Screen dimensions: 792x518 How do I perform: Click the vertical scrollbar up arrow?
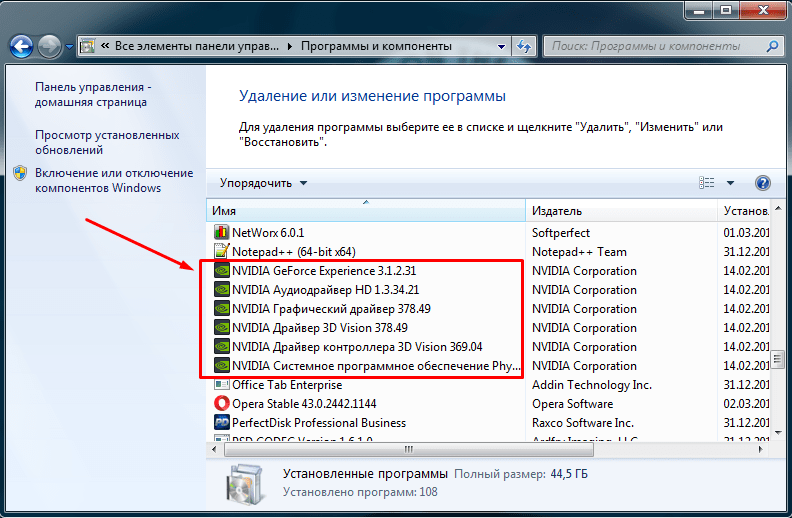[x=778, y=208]
